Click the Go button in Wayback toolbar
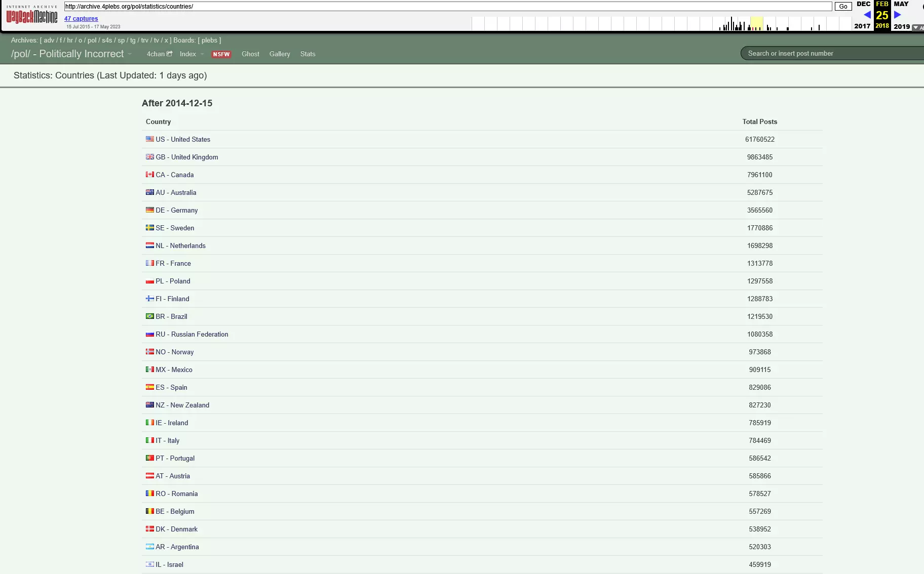924x574 pixels. click(x=843, y=6)
